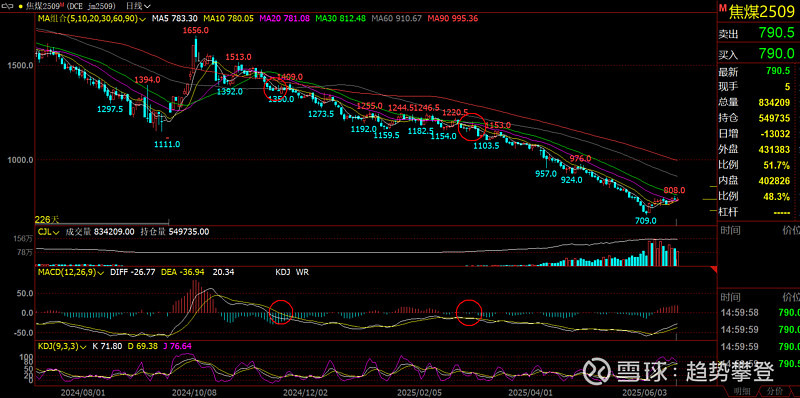Select the MA10 780.05 value
Screen dimensions: 800x398
coord(228,18)
